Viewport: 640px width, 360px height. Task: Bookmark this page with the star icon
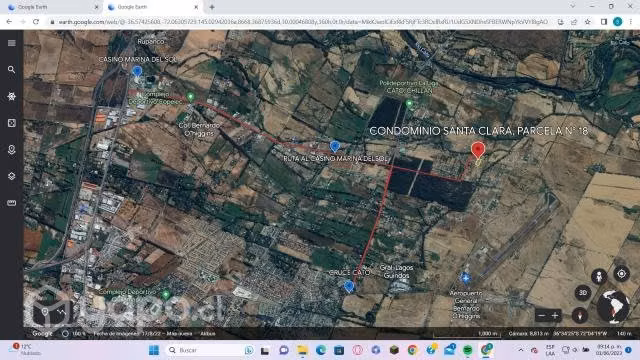point(588,22)
